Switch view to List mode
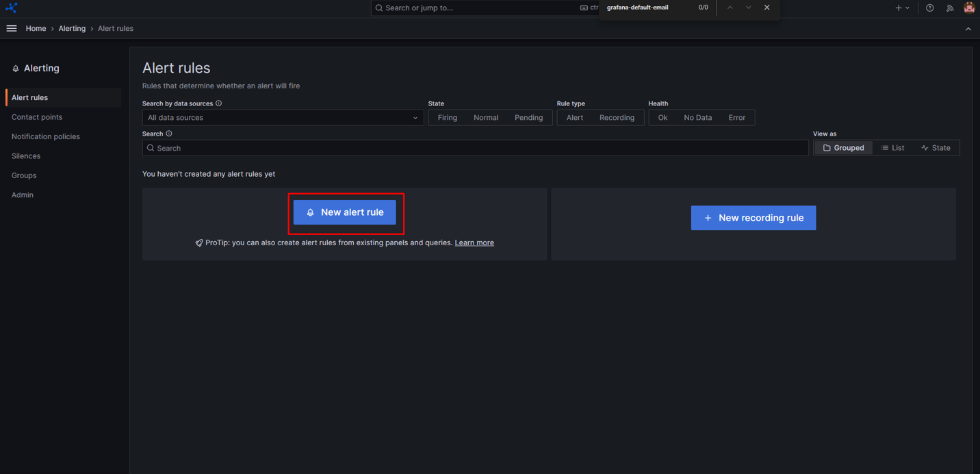This screenshot has height=474, width=980. point(892,148)
